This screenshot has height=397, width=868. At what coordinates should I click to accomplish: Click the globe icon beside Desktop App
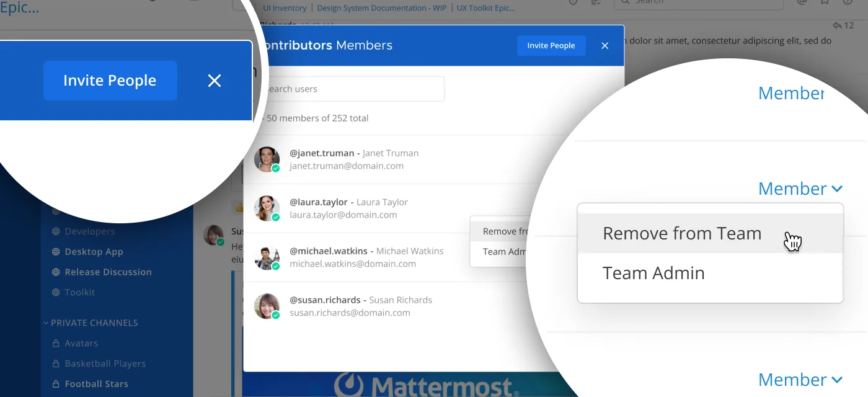point(56,252)
